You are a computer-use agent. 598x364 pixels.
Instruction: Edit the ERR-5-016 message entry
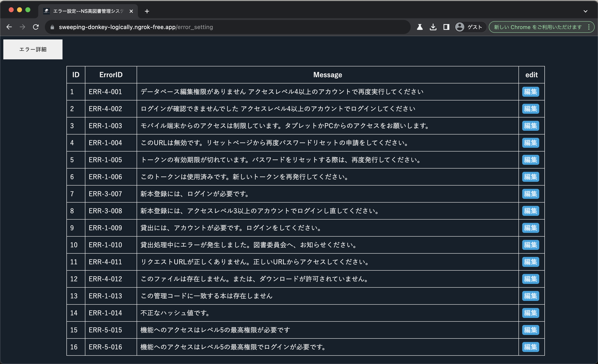[530, 347]
